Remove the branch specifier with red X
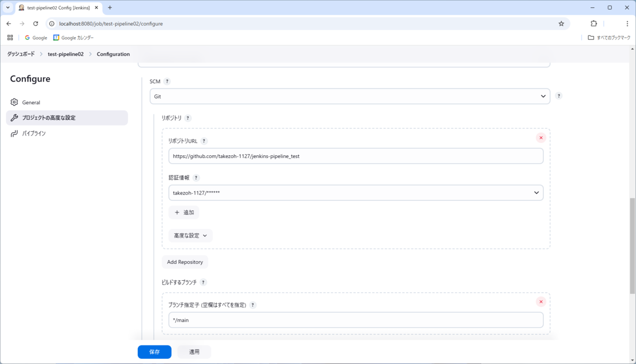The height and width of the screenshot is (364, 636). pyautogui.click(x=541, y=302)
